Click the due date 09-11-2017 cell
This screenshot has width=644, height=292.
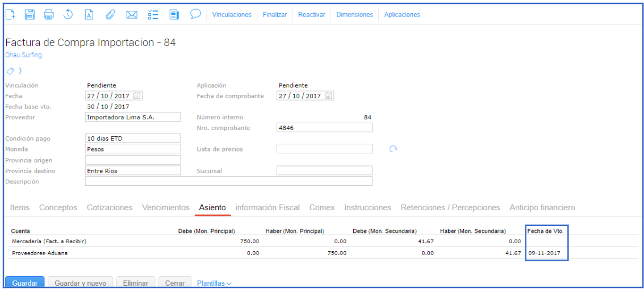(x=545, y=253)
